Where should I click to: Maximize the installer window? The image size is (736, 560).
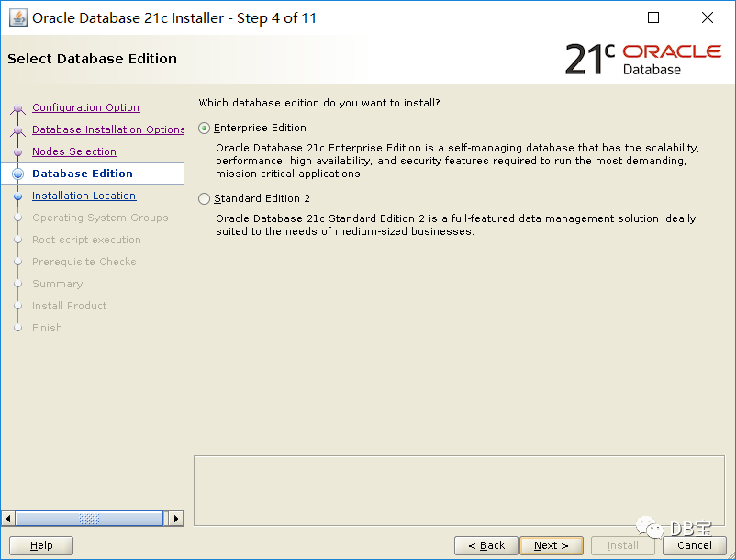coord(652,17)
